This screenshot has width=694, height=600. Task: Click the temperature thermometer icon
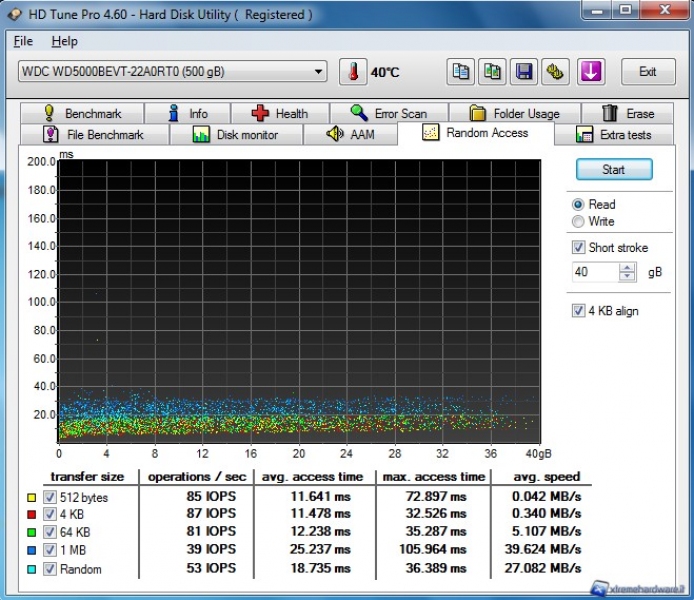353,72
